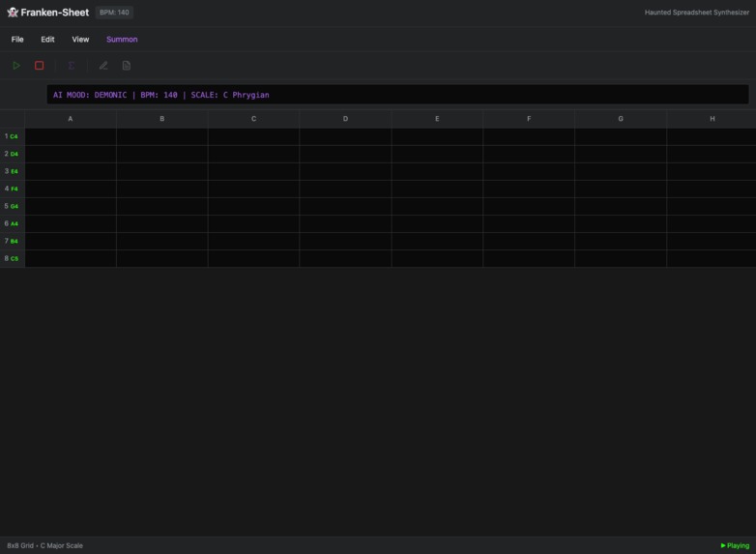The height and width of the screenshot is (554, 756).
Task: Open the Edit menu
Action: (x=47, y=40)
